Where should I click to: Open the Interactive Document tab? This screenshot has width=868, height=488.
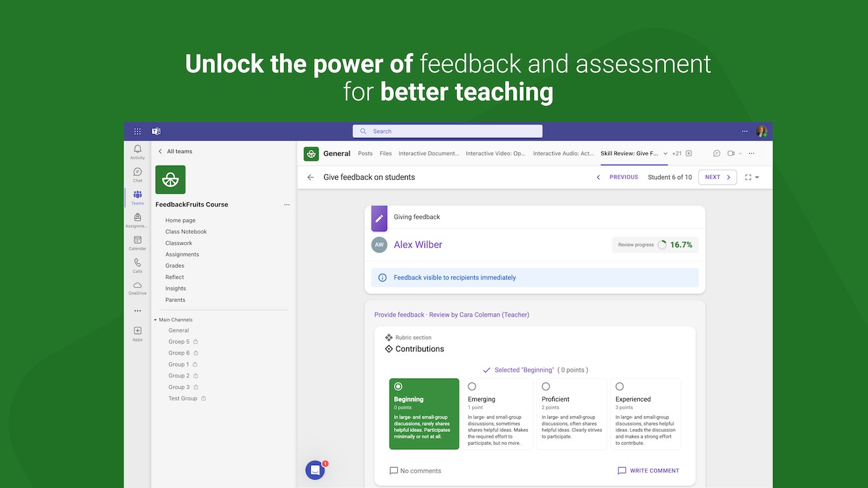coord(429,153)
